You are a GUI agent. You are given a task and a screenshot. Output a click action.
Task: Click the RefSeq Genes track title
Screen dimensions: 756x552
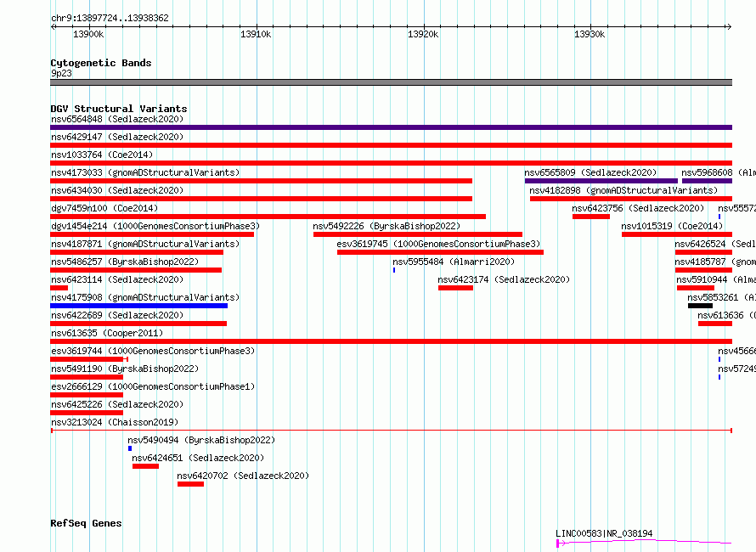click(x=86, y=523)
